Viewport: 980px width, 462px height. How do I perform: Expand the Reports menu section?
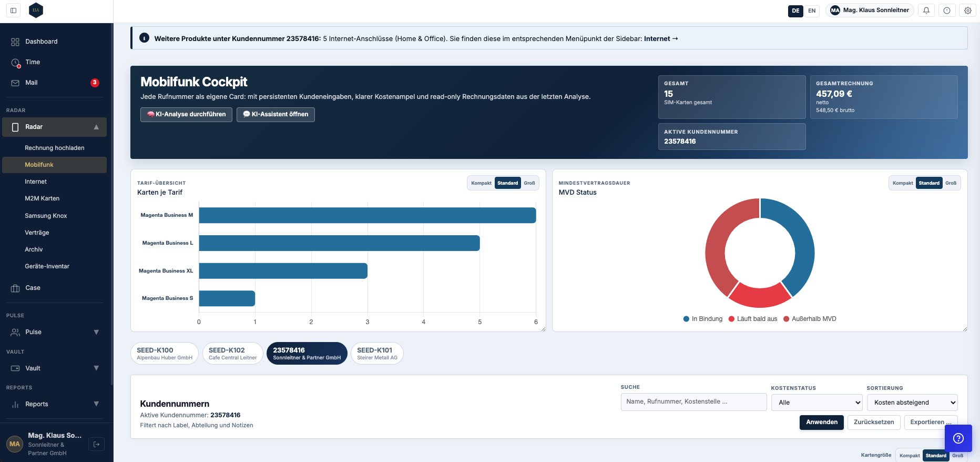click(96, 404)
